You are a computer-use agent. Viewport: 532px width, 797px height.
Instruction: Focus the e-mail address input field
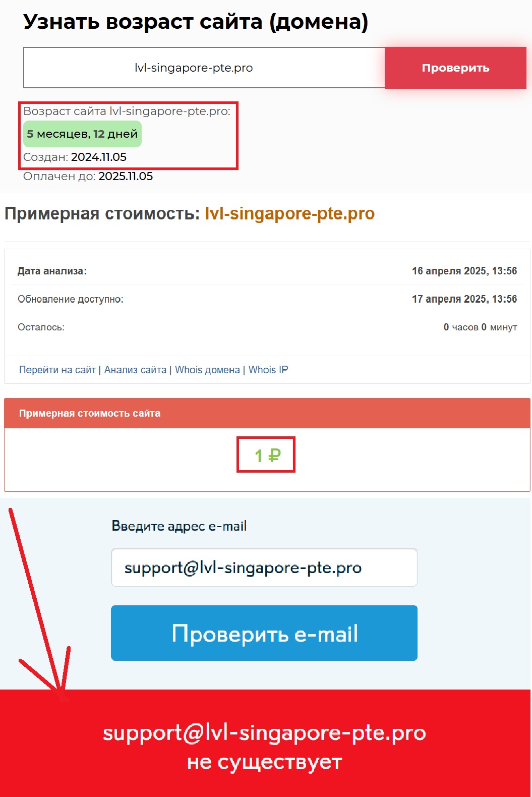[x=264, y=567]
